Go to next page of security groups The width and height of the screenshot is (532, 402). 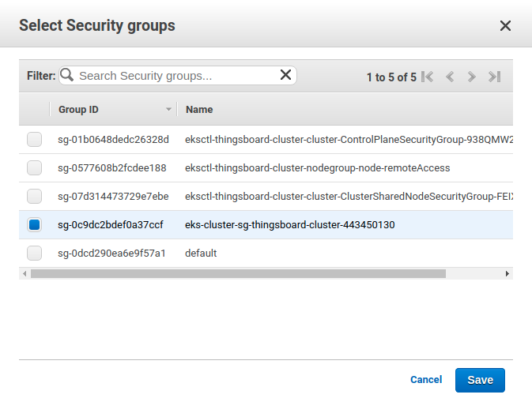click(472, 77)
